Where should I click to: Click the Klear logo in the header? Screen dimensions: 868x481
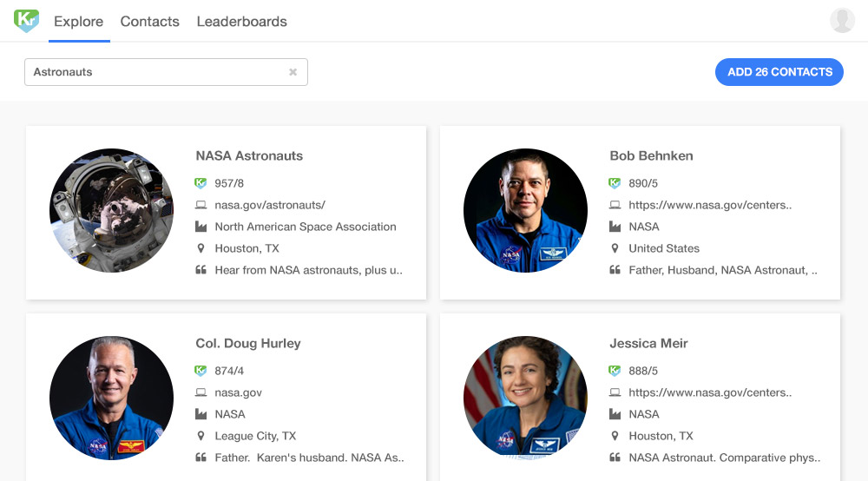(x=27, y=21)
